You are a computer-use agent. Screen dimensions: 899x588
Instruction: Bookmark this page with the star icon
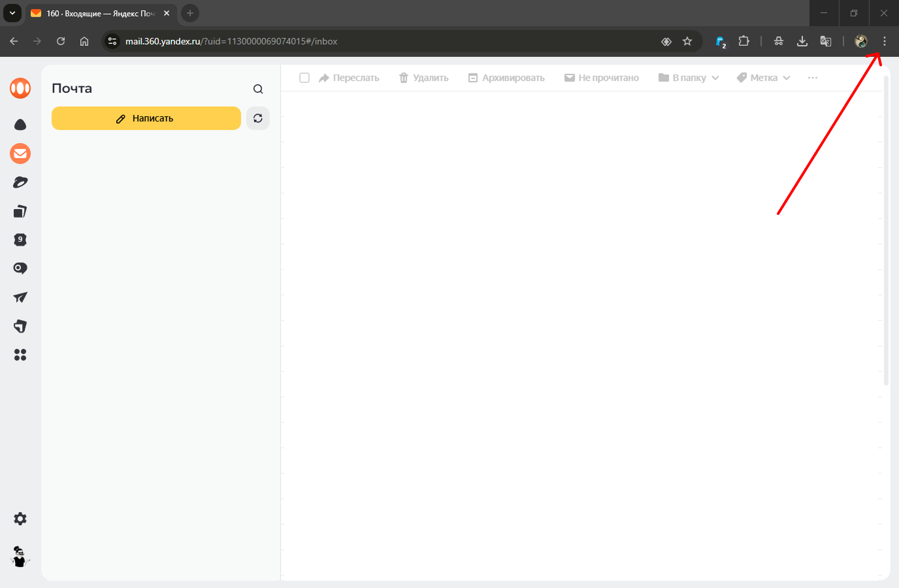[x=687, y=41]
